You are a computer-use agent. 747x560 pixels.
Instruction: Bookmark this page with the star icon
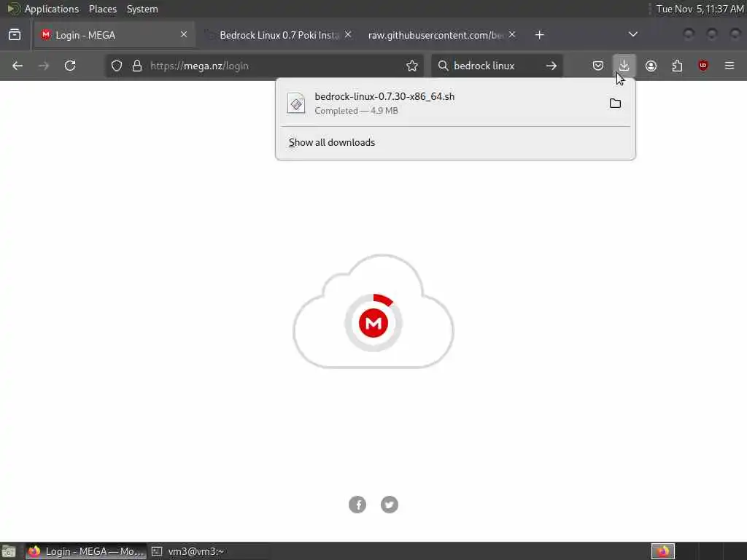(412, 66)
